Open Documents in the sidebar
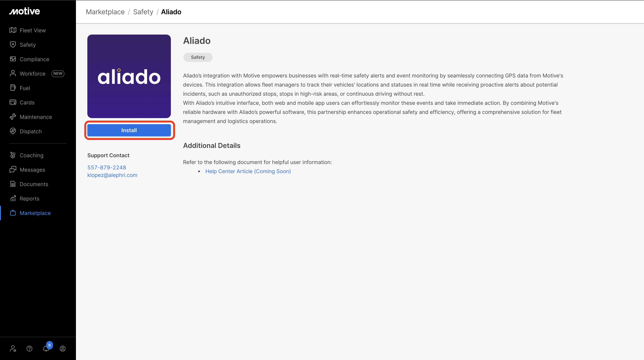This screenshot has width=644, height=360. [34, 184]
